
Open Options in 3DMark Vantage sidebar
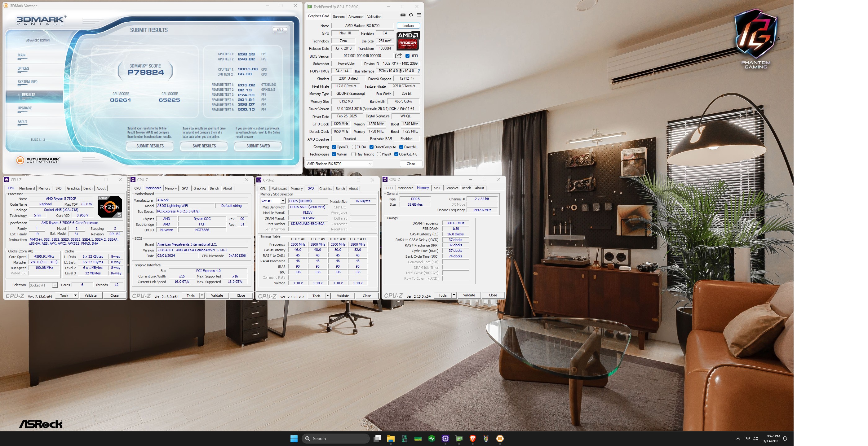coord(23,68)
